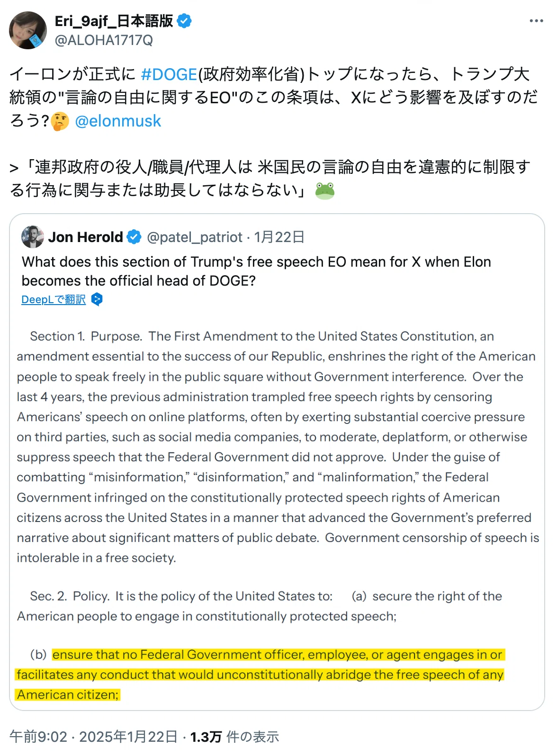
Task: Click the @ALOHA1717Q username handle
Action: [104, 40]
